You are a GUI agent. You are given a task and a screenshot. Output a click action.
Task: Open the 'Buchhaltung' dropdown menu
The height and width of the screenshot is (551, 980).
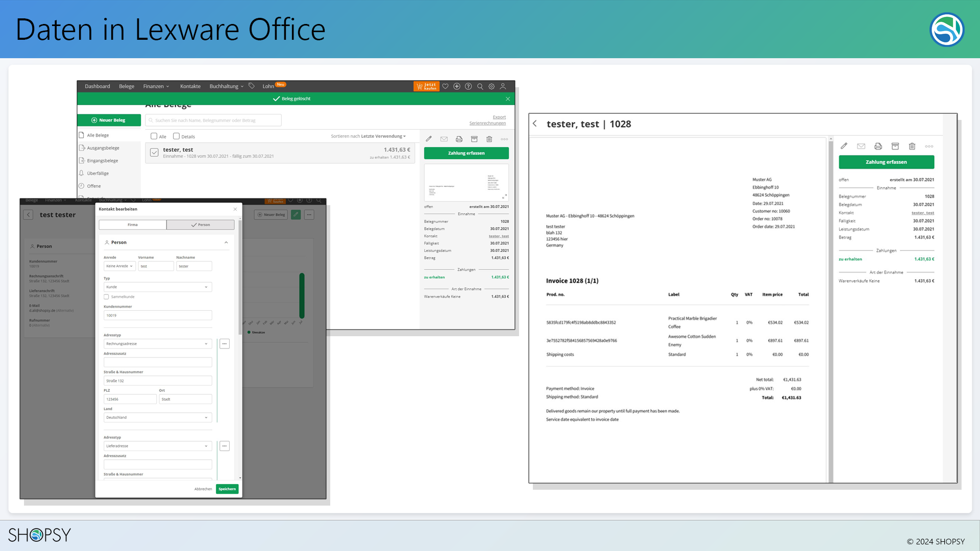coord(226,86)
